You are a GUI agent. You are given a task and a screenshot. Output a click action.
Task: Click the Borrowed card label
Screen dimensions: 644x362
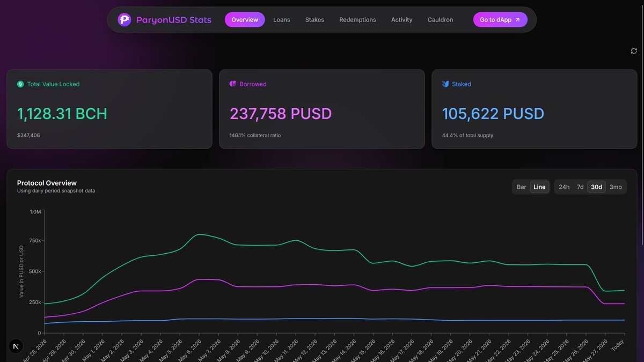[253, 84]
